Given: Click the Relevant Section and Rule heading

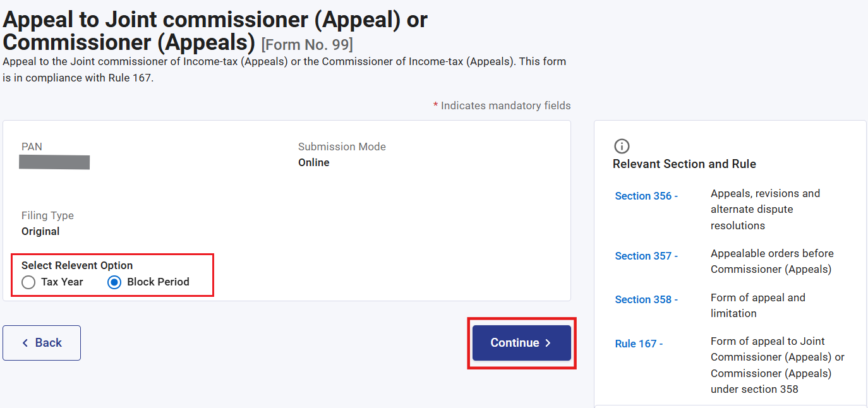Looking at the screenshot, I should (x=684, y=164).
